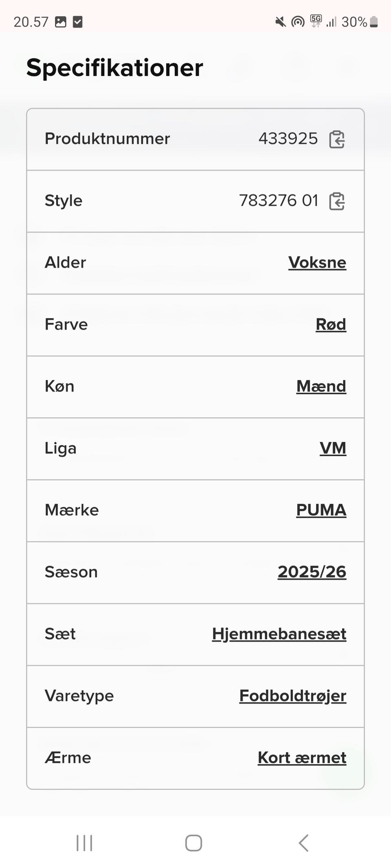Open the Kort ærmet sleeve link

click(302, 757)
